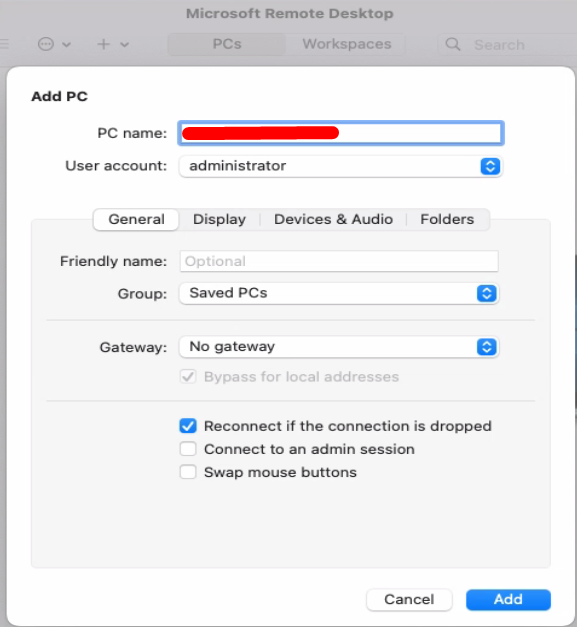
Task: Open the User account administrator dropdown
Action: tap(341, 166)
